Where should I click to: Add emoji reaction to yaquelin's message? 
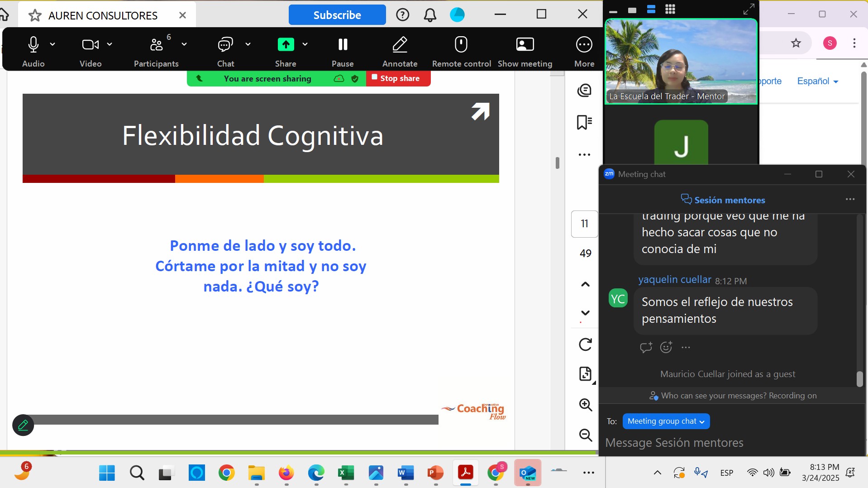point(666,347)
